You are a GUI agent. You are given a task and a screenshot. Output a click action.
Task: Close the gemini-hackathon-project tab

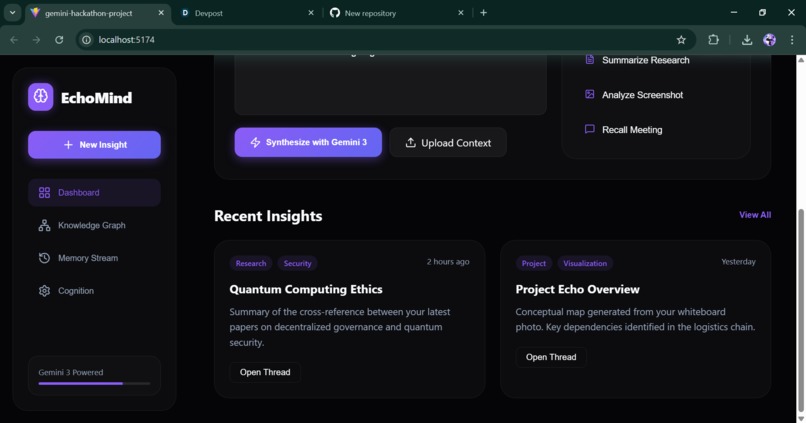161,13
